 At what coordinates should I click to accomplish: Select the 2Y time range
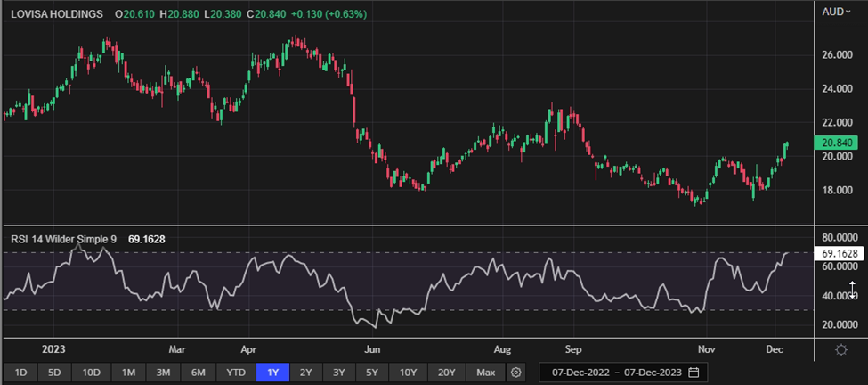(x=305, y=373)
